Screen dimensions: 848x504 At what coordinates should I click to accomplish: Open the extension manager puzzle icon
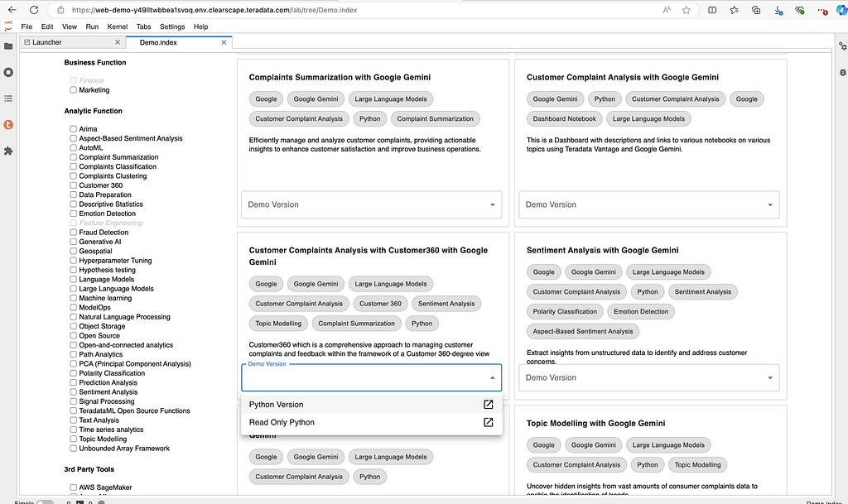pos(8,151)
